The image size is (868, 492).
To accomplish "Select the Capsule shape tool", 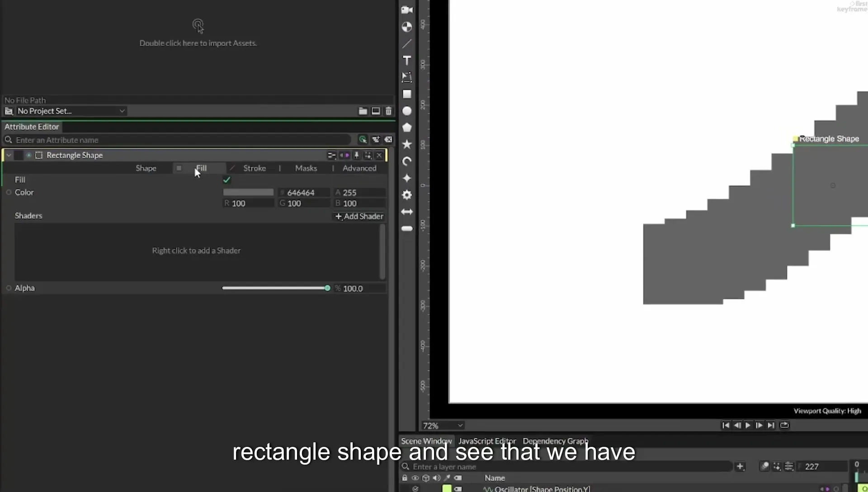I will [x=407, y=229].
